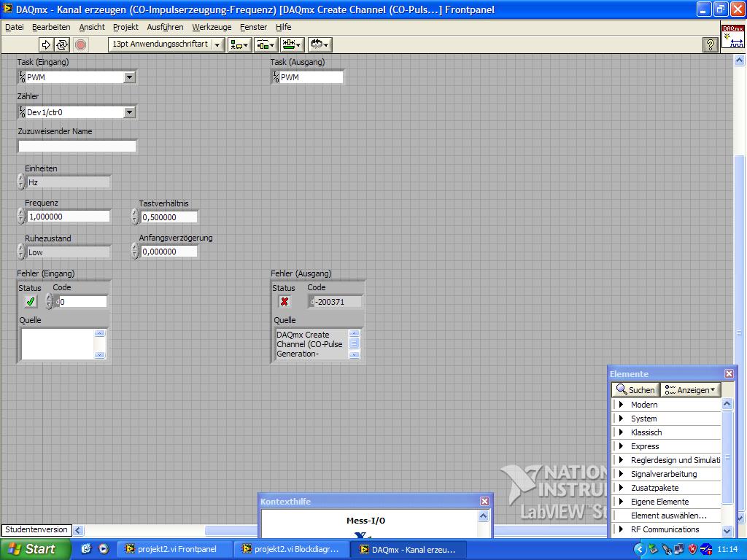
Task: Open the Ansicht menu
Action: [92, 27]
